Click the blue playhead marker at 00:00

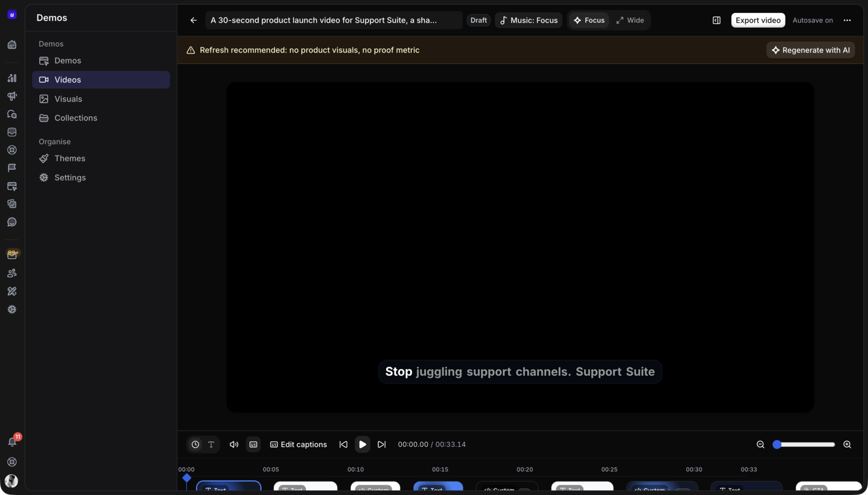187,478
